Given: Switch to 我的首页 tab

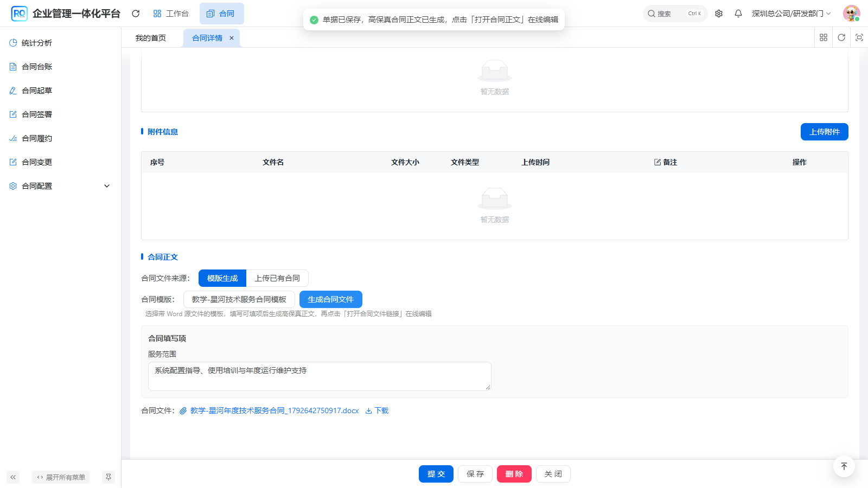Looking at the screenshot, I should point(151,38).
